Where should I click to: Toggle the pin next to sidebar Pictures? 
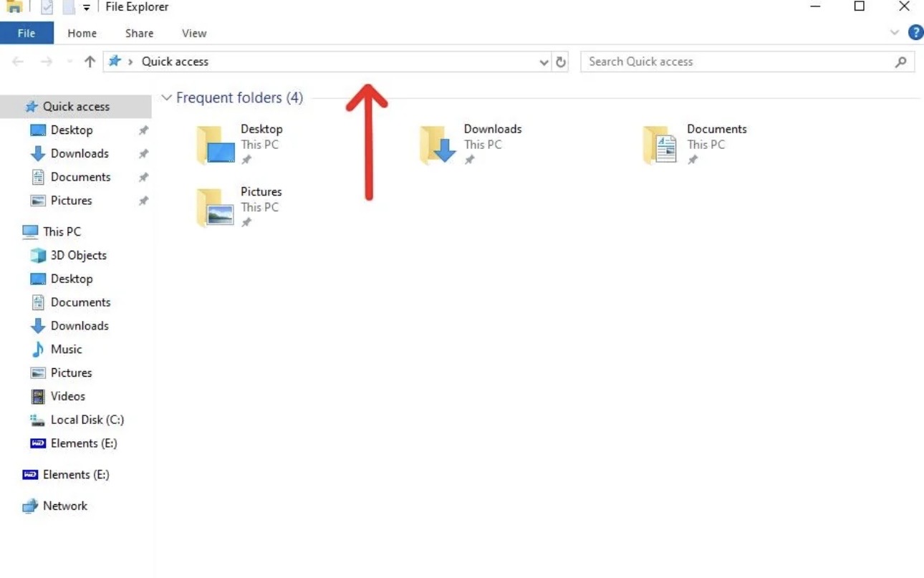(143, 201)
